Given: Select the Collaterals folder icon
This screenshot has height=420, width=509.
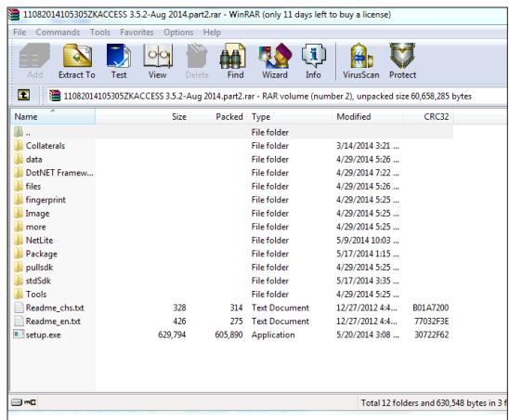Looking at the screenshot, I should [19, 145].
